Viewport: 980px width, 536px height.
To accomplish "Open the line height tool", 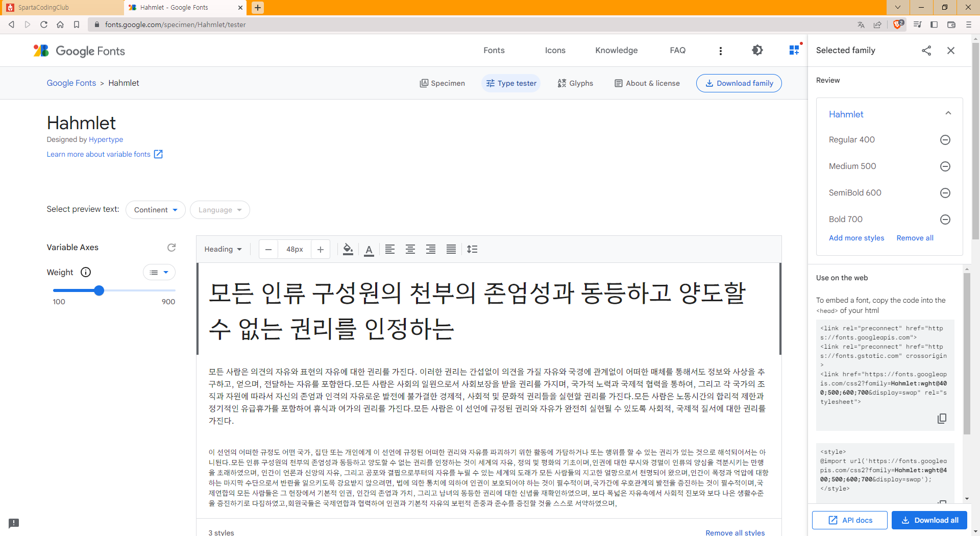I will pyautogui.click(x=472, y=249).
